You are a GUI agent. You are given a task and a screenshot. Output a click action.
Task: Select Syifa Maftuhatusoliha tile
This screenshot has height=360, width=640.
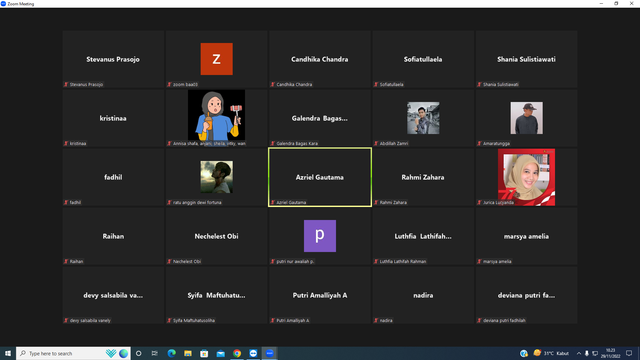tap(216, 295)
